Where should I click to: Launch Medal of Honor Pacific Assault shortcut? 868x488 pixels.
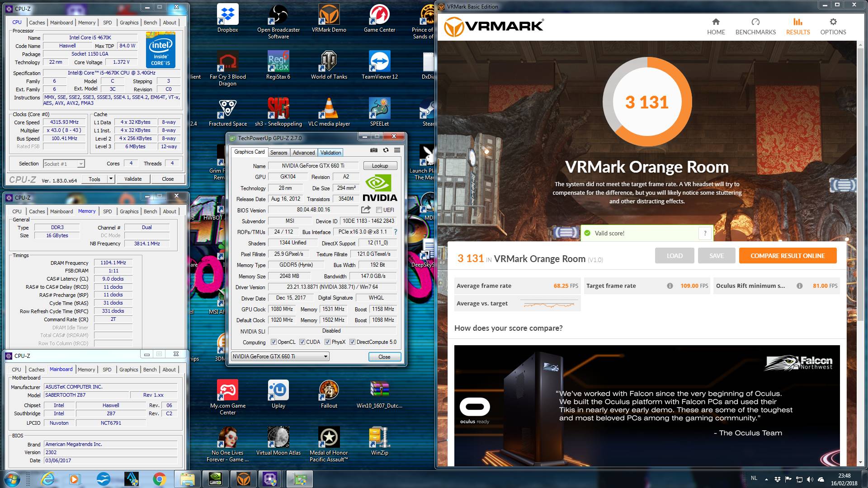[329, 445]
